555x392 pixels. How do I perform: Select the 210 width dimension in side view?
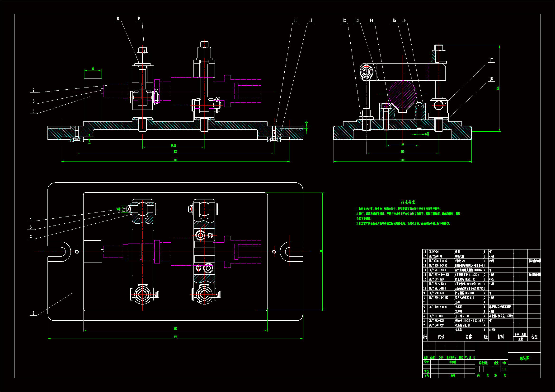coord(402,160)
